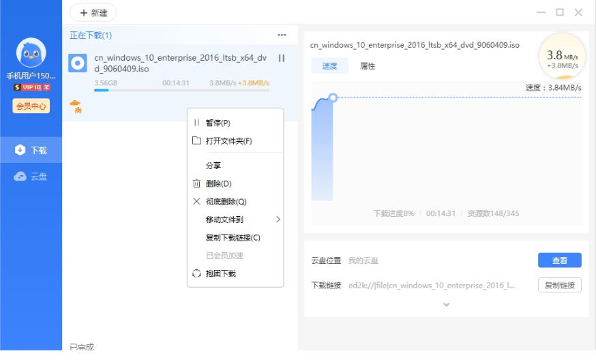Click the file title in the detail panel

point(415,45)
